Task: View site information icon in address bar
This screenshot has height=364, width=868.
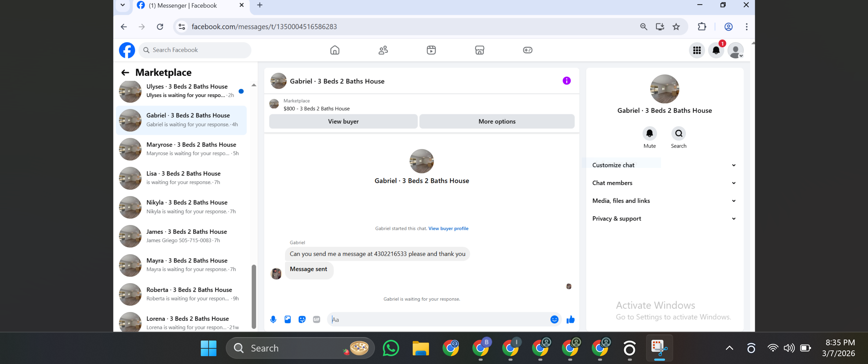Action: click(182, 27)
